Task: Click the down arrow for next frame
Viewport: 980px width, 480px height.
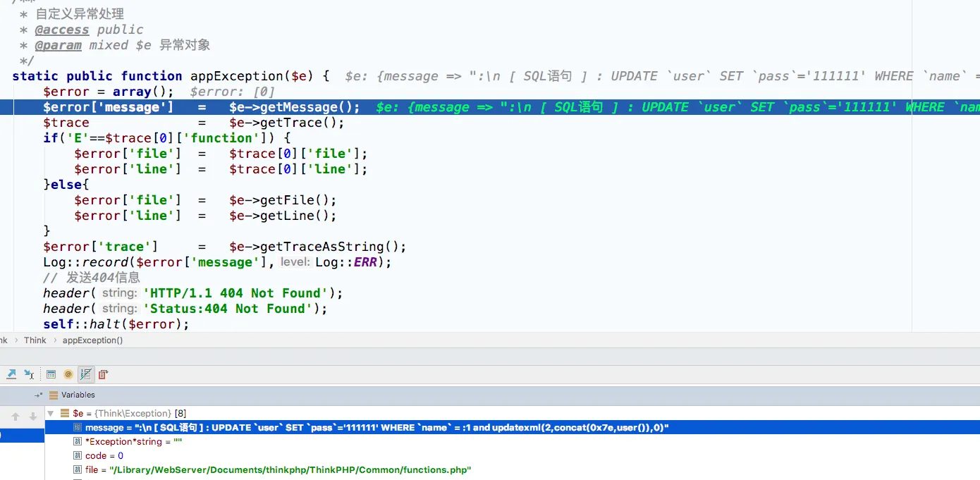Action: tap(32, 417)
